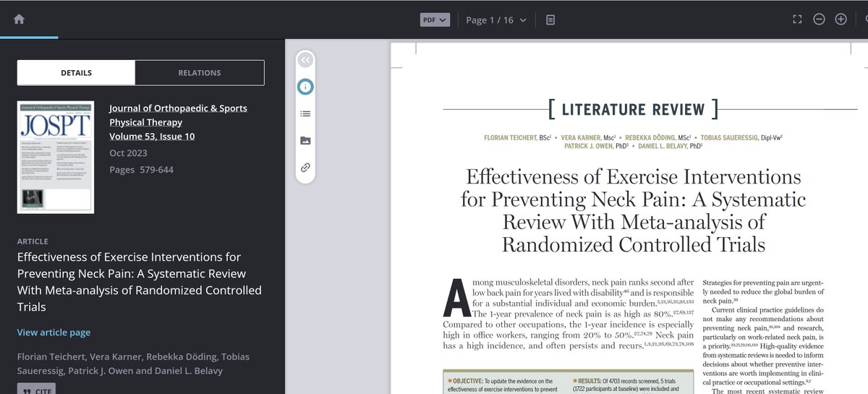Open the table of contents list icon
868x394 pixels.
(x=305, y=114)
